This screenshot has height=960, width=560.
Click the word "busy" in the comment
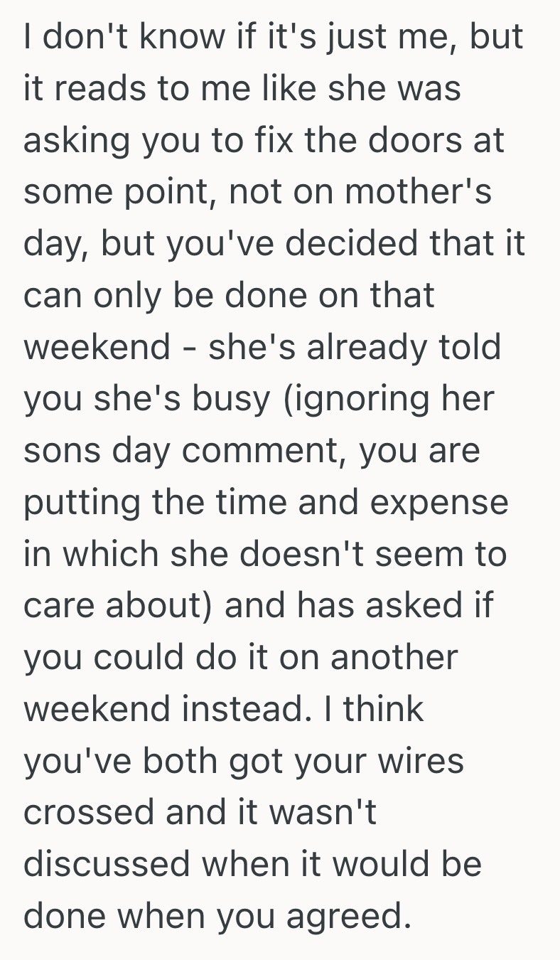point(234,399)
